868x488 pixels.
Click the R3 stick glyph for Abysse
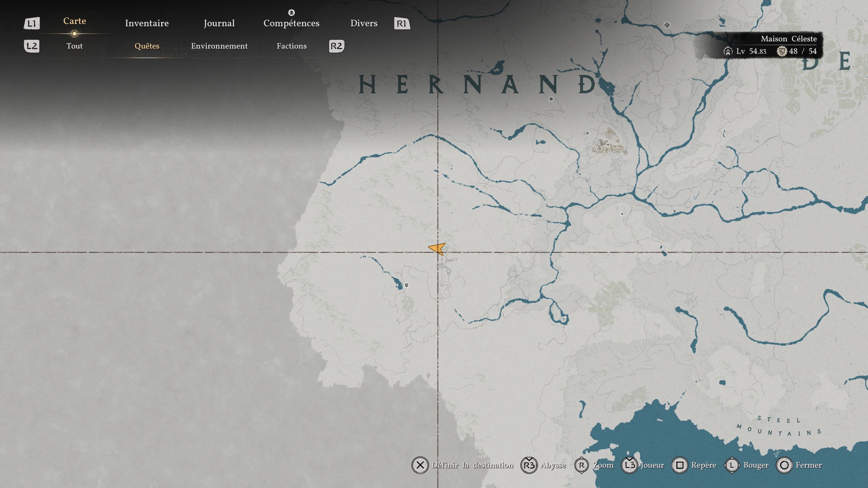(x=529, y=465)
